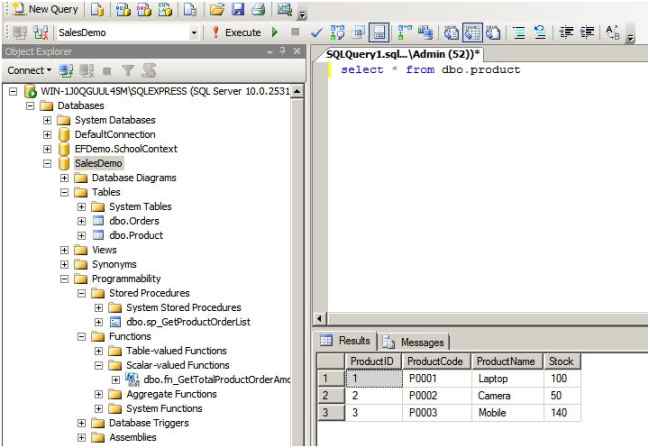Switch to the SQLQuery1.sql editor tab
This screenshot has width=650, height=448.
403,54
